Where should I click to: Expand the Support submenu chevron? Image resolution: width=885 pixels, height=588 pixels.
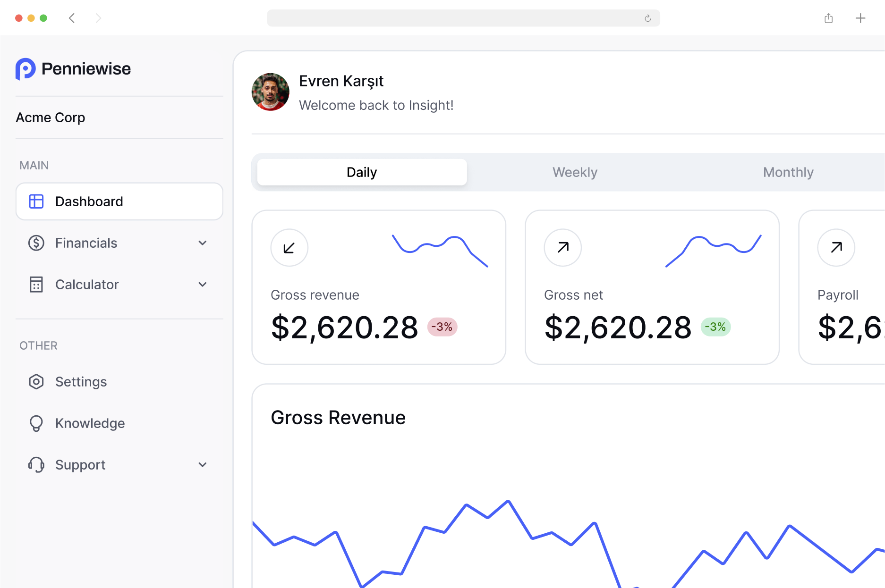coord(203,465)
